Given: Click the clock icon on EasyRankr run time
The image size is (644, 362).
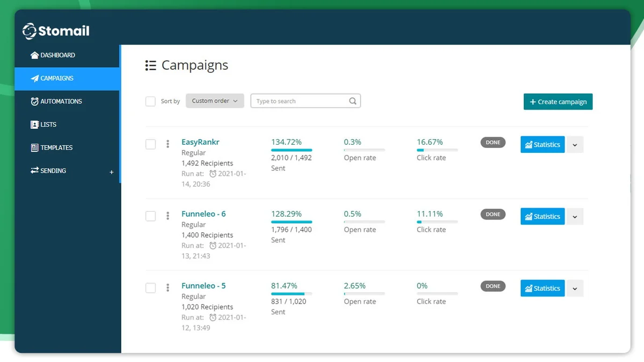Looking at the screenshot, I should click(213, 174).
